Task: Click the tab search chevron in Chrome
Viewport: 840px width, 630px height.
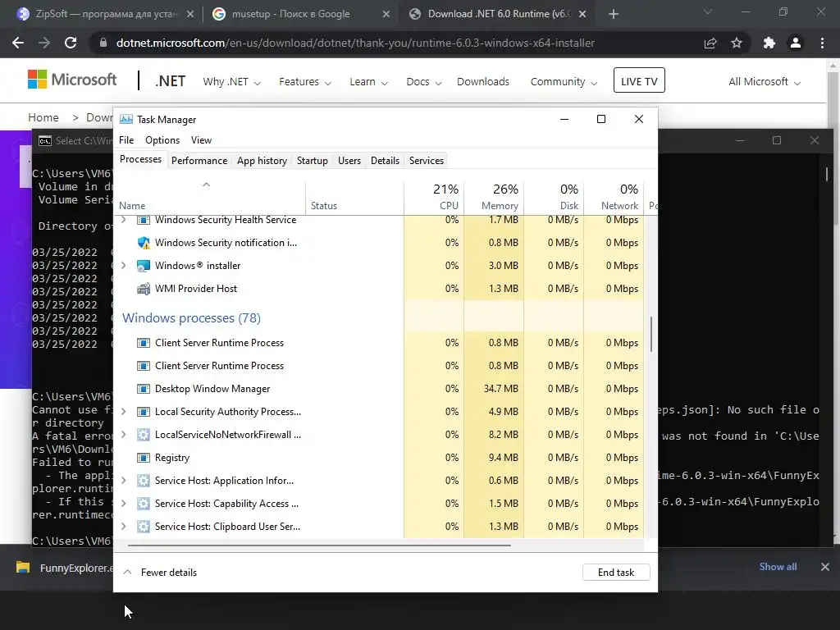Action: tap(708, 11)
